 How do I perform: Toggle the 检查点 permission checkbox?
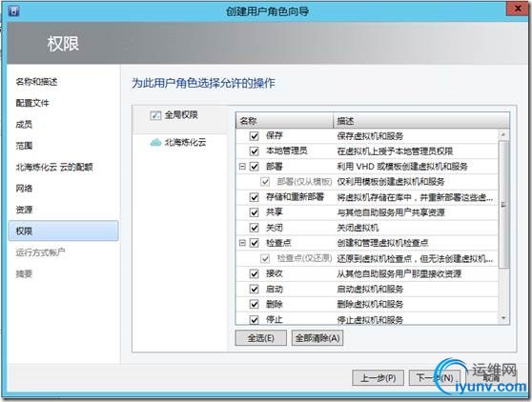255,243
